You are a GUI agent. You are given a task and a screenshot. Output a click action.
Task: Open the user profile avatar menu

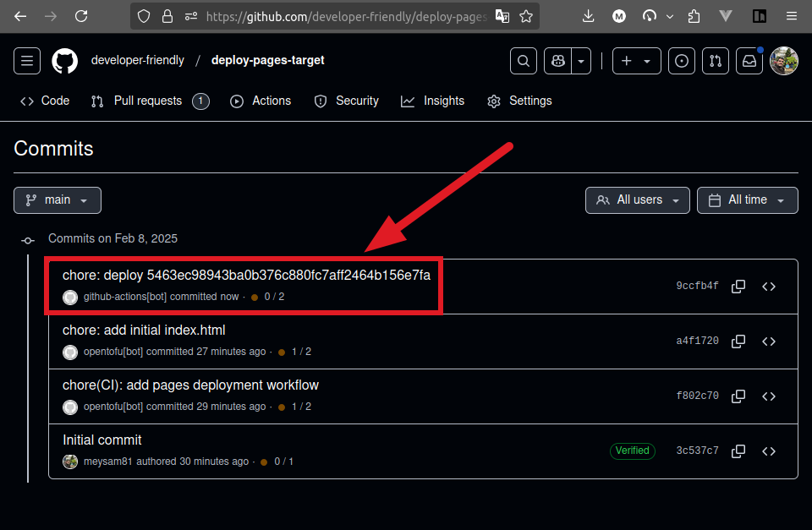(x=784, y=61)
